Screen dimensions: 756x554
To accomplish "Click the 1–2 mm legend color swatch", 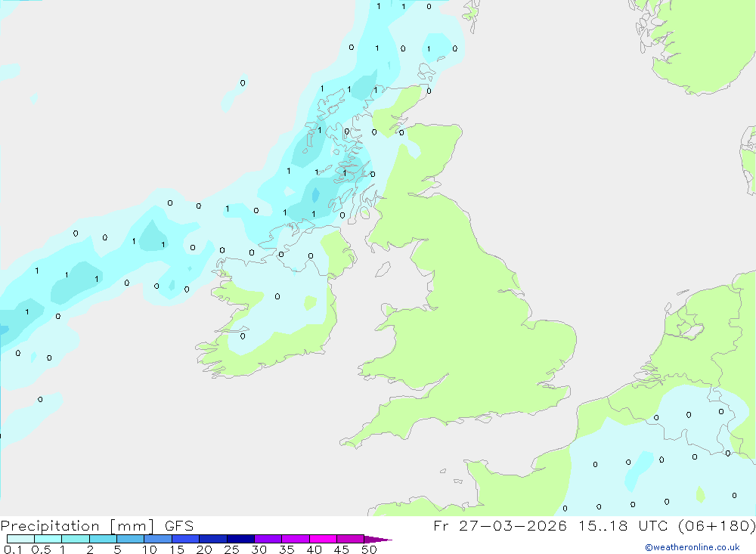I will pos(76,539).
